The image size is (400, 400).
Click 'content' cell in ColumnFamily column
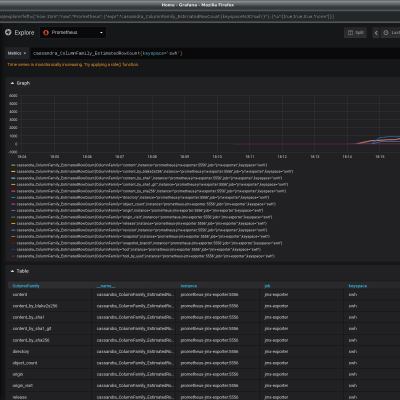coord(50,295)
